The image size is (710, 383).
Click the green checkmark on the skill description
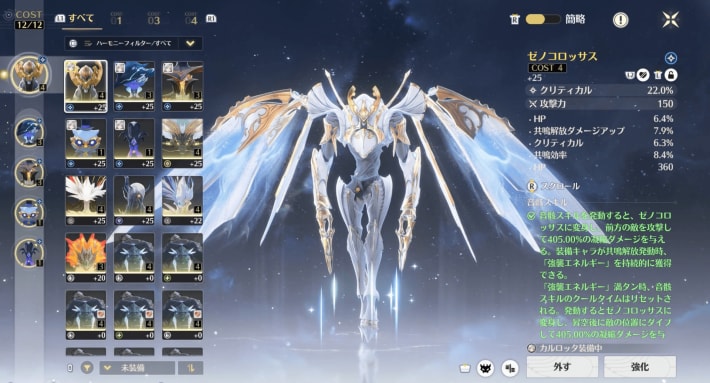pyautogui.click(x=532, y=216)
